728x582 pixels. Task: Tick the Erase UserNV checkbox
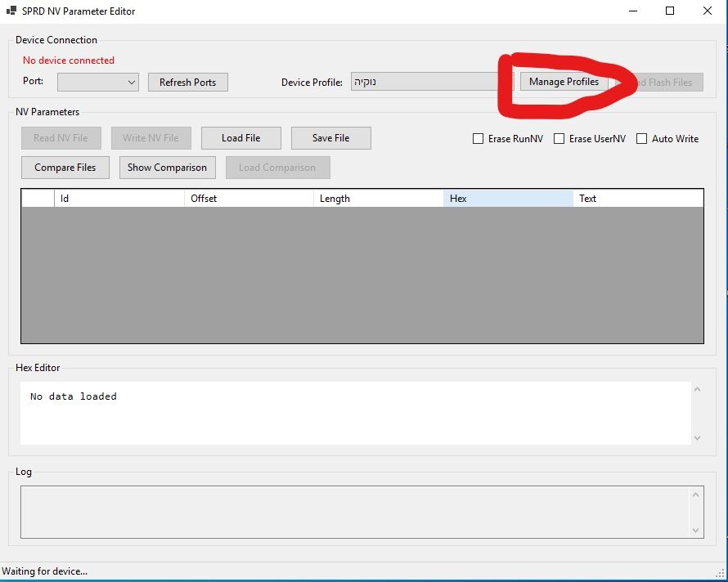(x=559, y=139)
